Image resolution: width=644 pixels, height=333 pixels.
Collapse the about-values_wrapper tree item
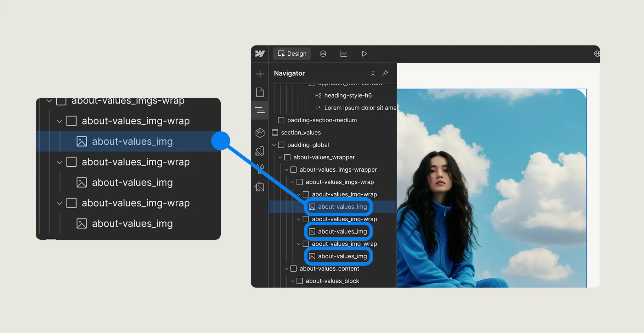(280, 157)
